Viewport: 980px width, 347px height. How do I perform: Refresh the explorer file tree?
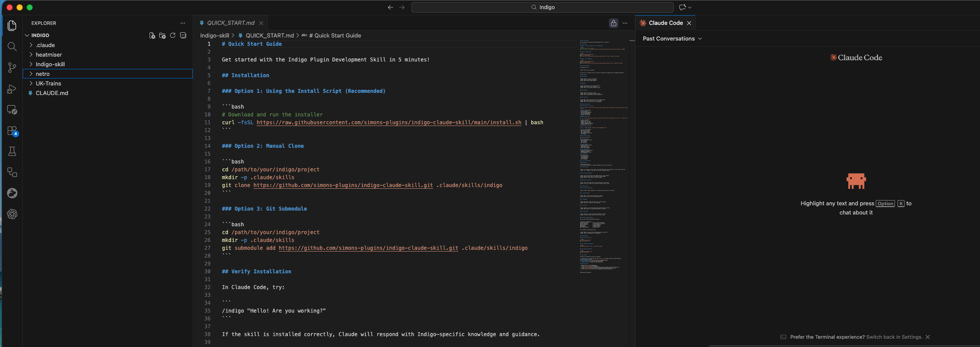[173, 35]
